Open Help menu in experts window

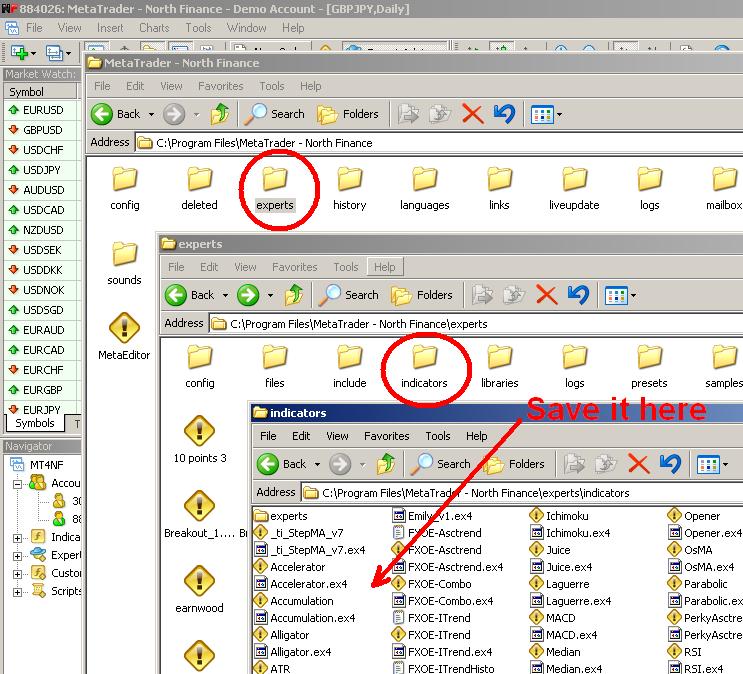(384, 267)
